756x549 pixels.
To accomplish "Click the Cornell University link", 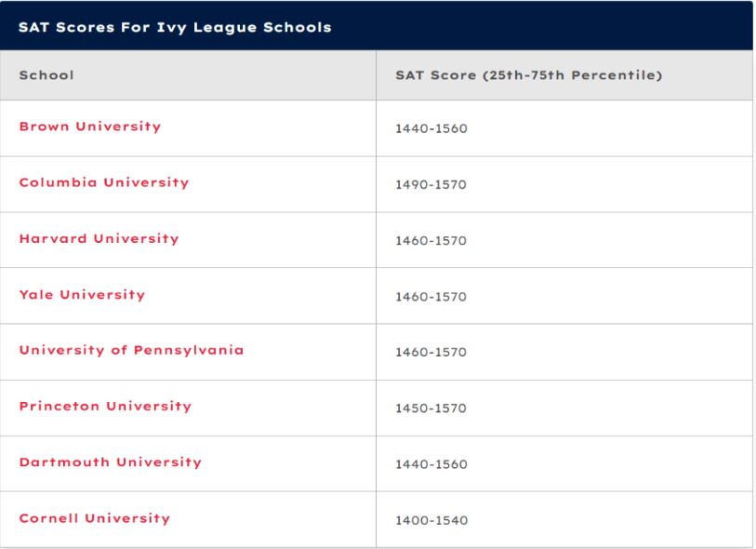I will 95,517.
